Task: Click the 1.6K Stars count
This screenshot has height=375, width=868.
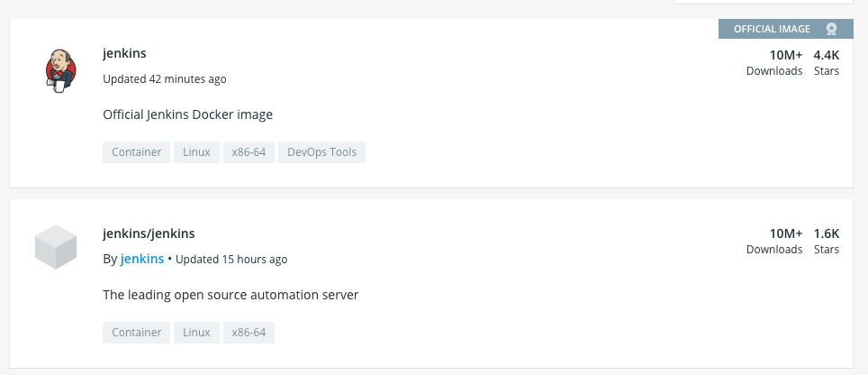Action: tap(827, 241)
